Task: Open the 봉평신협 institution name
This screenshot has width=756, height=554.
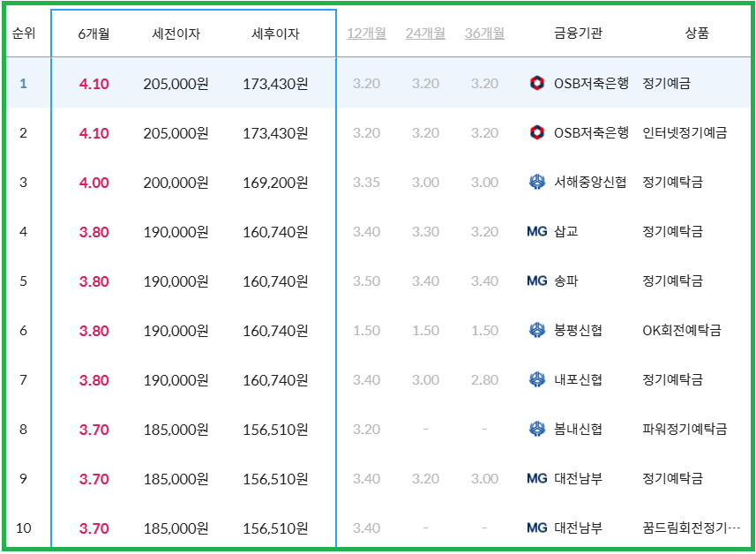Action: [x=578, y=330]
